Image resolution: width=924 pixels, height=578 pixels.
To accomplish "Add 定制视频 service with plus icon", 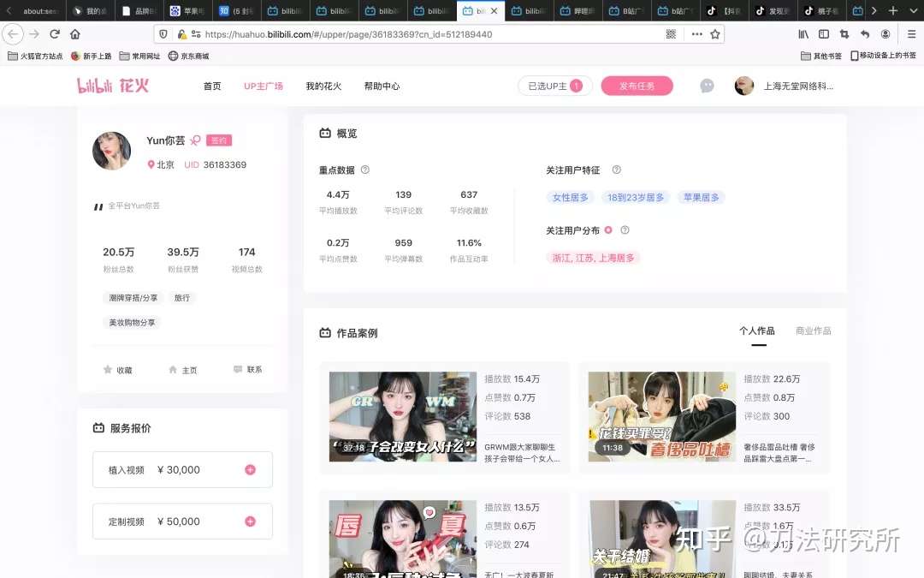I will (x=250, y=521).
